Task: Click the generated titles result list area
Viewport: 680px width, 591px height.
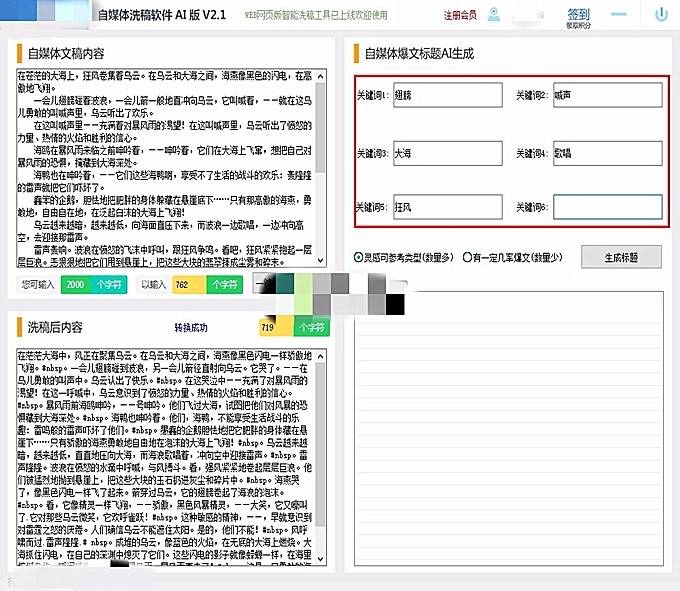Action: [x=509, y=428]
